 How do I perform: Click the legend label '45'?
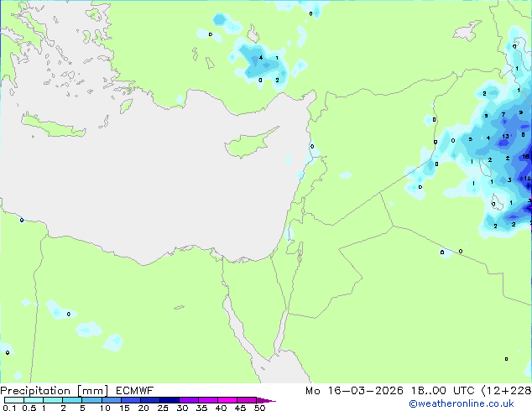pos(240,408)
